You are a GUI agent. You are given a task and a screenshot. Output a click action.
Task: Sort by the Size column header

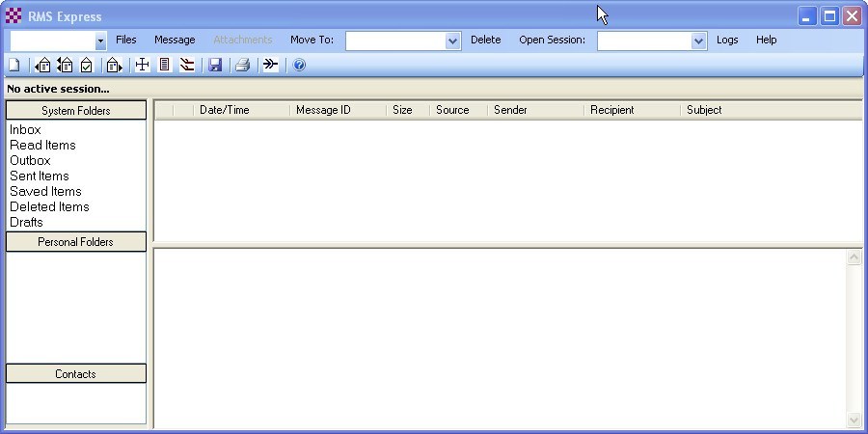tap(408, 110)
